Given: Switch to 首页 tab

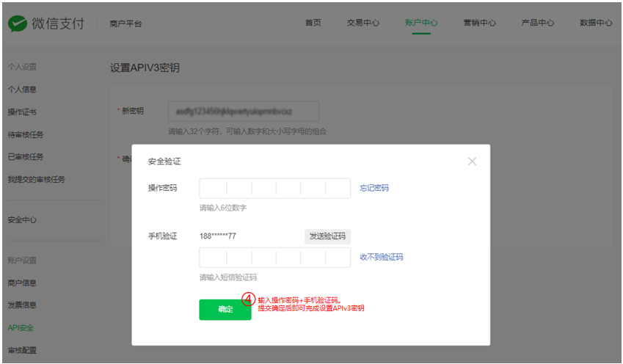Looking at the screenshot, I should point(313,23).
